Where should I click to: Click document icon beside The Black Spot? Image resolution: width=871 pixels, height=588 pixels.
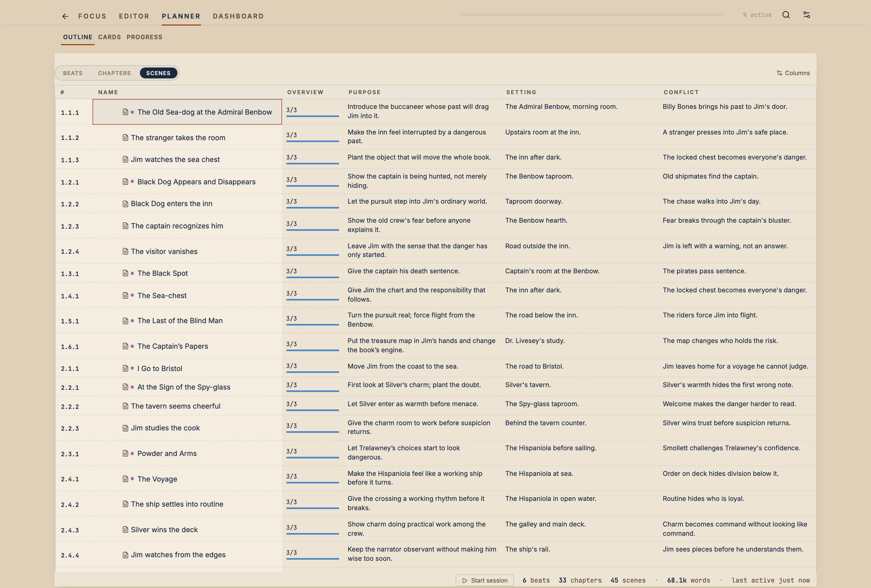coord(125,273)
